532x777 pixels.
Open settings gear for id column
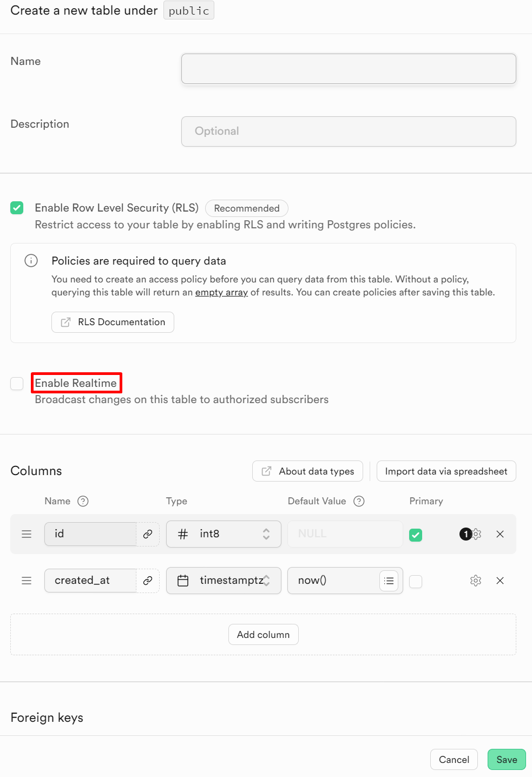(x=476, y=534)
